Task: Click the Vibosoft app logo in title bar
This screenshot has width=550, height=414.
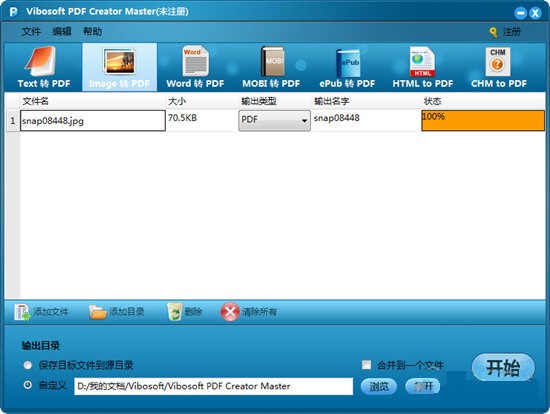Action: (13, 12)
